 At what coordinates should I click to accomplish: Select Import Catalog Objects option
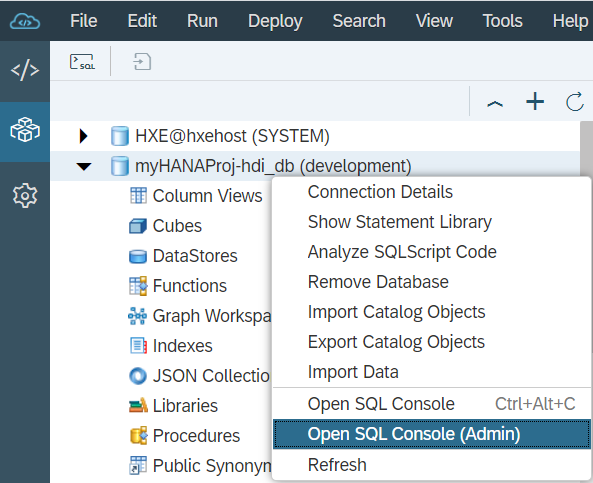tap(396, 312)
